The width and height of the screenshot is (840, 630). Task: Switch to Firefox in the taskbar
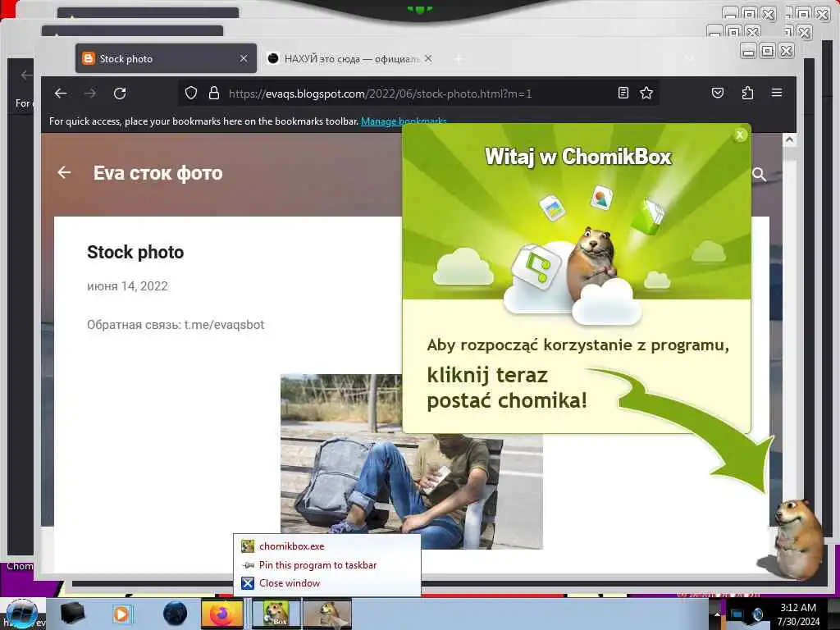[x=222, y=614]
